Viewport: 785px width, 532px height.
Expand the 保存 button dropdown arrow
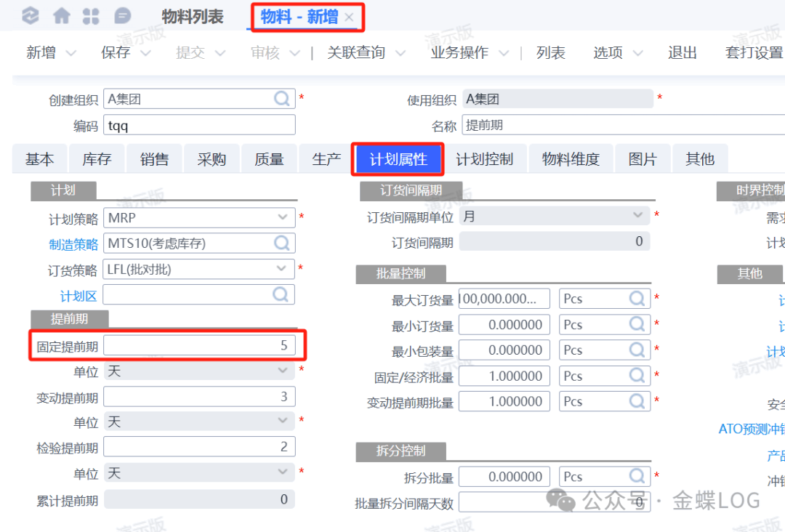pos(145,53)
